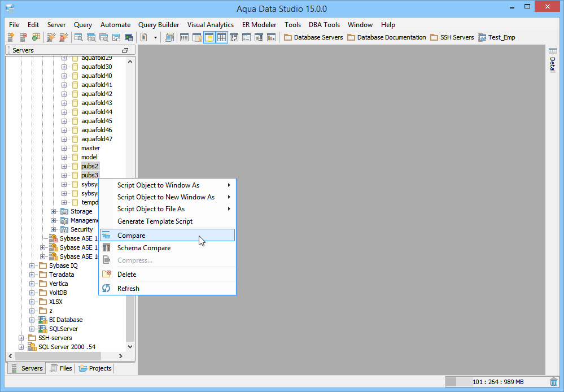Choose Schema Compare from the context menu
Screen dimensions: 564x392
(167, 248)
